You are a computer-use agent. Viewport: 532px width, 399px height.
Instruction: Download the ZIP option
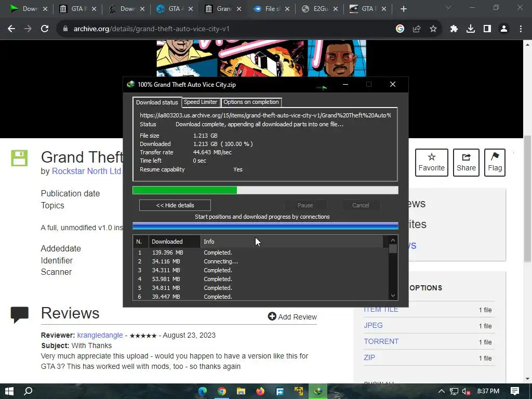[369, 357]
